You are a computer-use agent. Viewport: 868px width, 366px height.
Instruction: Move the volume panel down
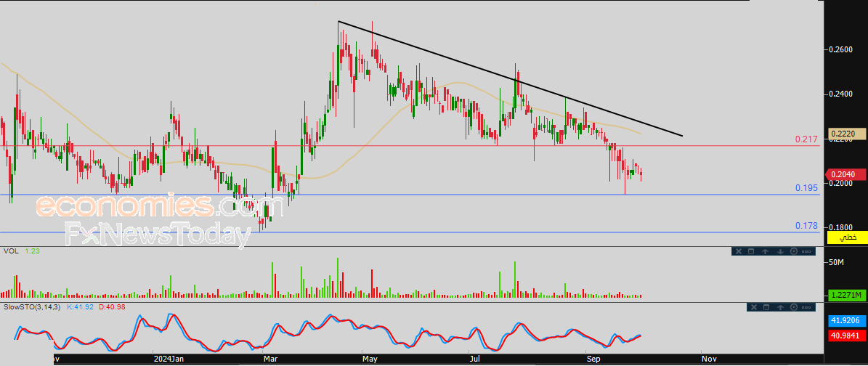[x=779, y=251]
